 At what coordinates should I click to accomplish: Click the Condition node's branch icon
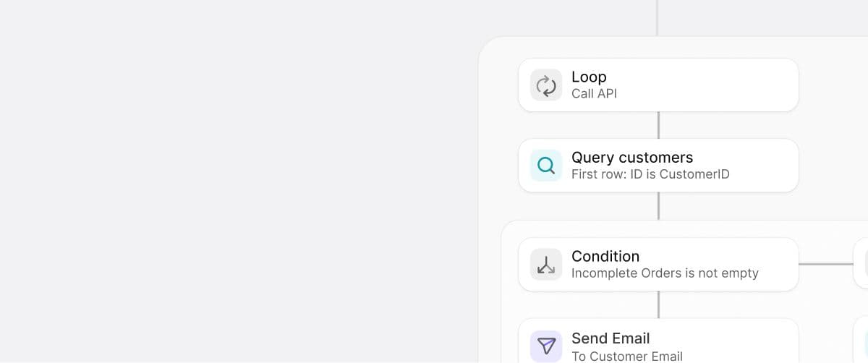coord(546,265)
